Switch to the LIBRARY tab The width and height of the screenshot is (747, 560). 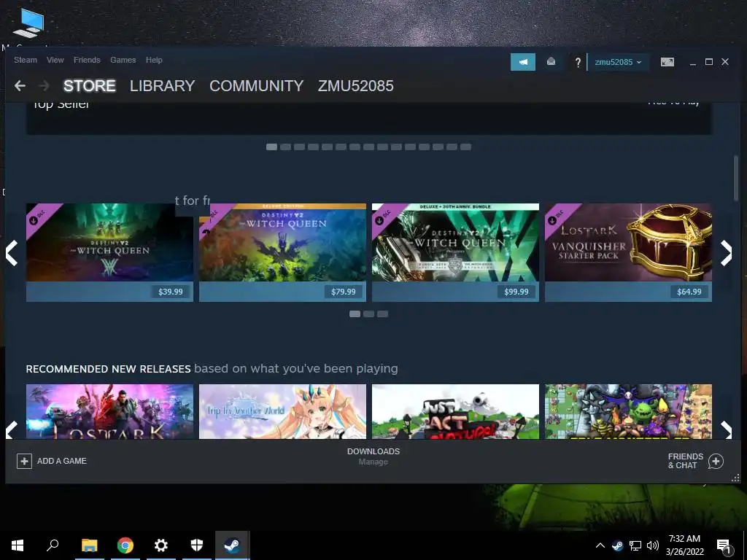163,86
